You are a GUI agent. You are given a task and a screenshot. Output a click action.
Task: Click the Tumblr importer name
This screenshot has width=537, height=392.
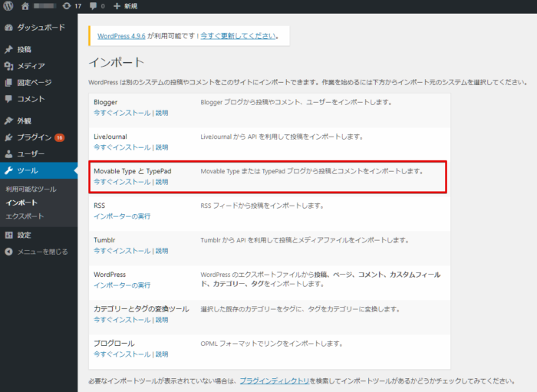coord(104,240)
